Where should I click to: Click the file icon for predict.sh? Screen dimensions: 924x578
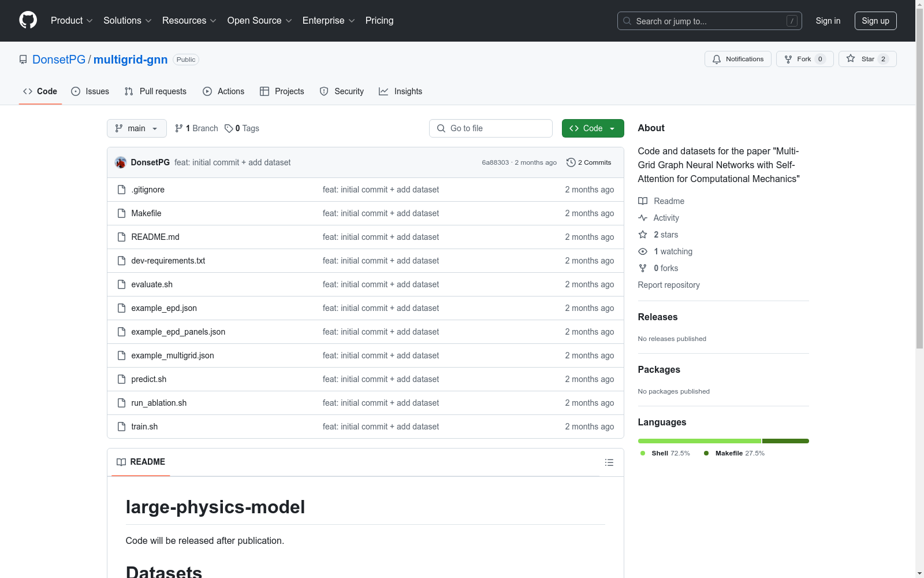[121, 379]
